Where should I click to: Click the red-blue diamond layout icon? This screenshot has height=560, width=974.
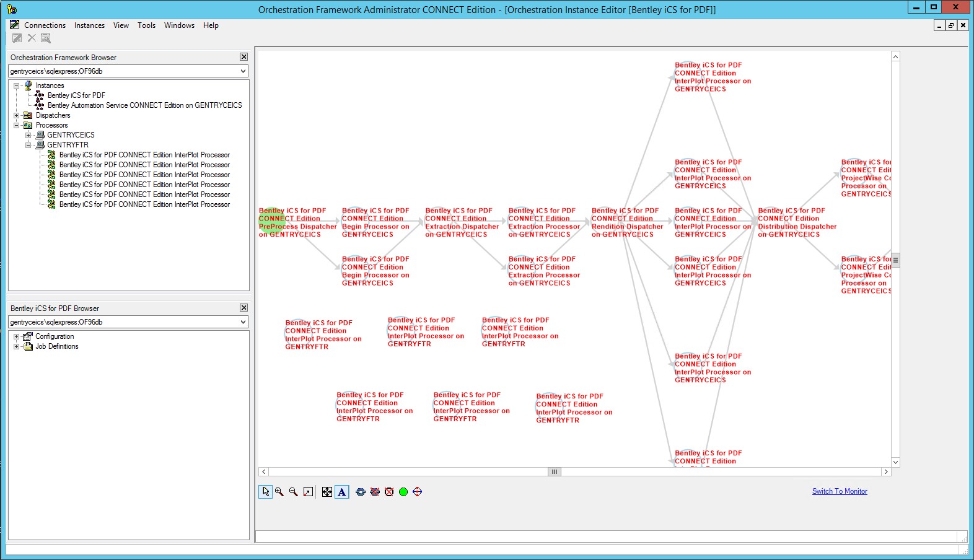click(418, 492)
